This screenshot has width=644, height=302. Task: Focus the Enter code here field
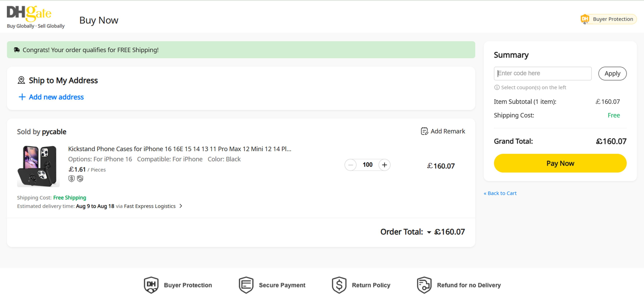(543, 73)
